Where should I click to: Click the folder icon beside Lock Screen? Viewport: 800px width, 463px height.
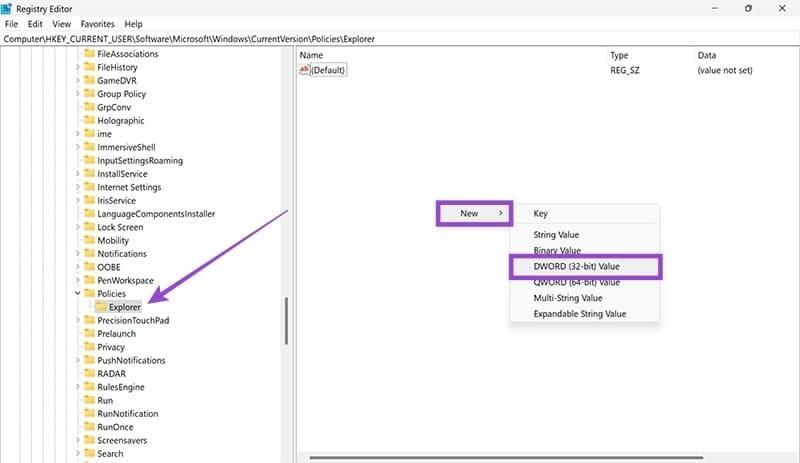click(89, 227)
